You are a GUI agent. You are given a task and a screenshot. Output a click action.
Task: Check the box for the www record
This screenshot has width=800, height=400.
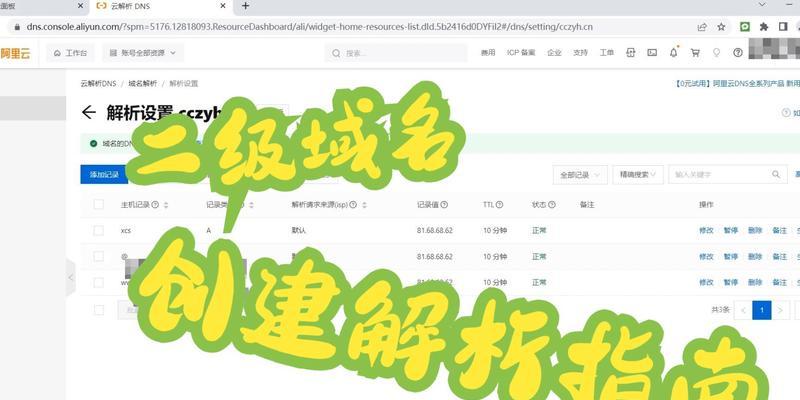point(98,282)
